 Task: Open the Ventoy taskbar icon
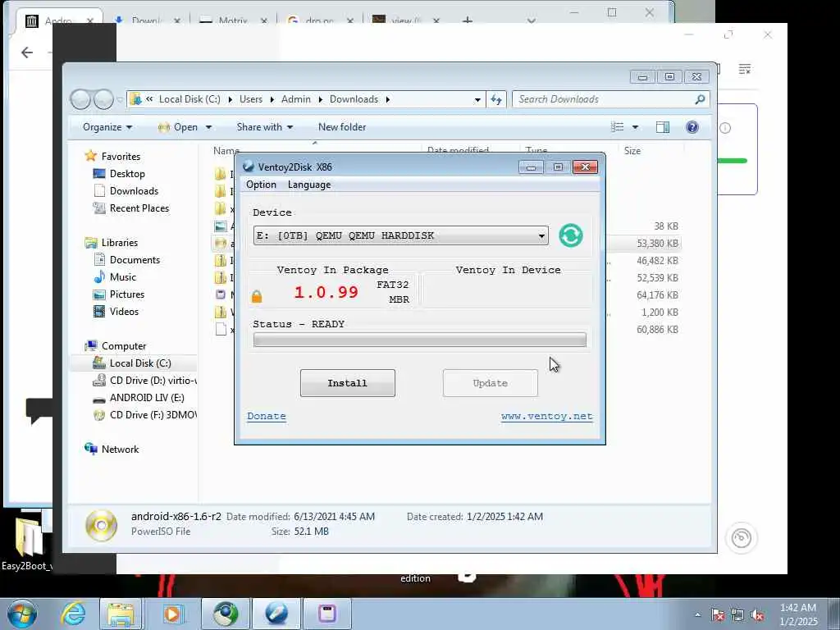click(276, 614)
